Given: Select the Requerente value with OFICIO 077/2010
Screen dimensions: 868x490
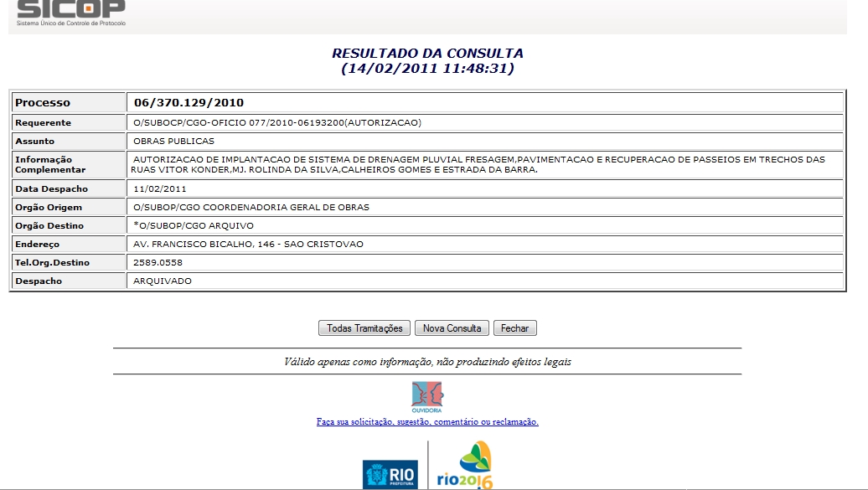Looking at the screenshot, I should (277, 123).
